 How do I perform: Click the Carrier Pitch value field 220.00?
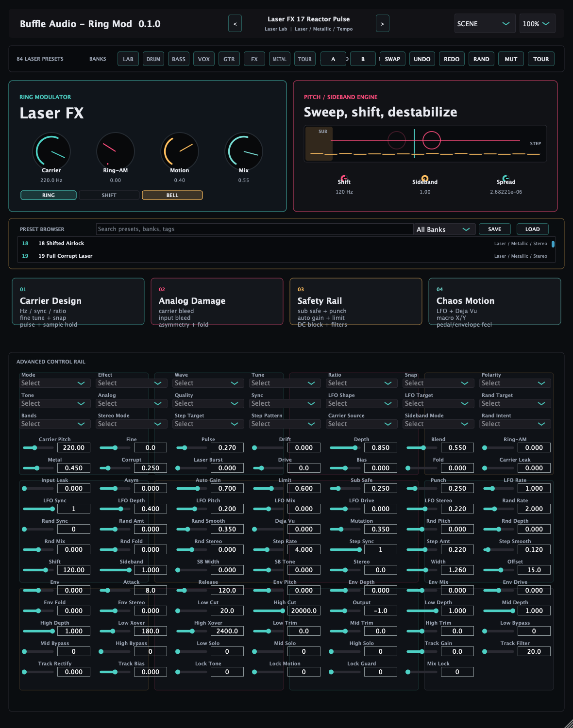point(74,447)
